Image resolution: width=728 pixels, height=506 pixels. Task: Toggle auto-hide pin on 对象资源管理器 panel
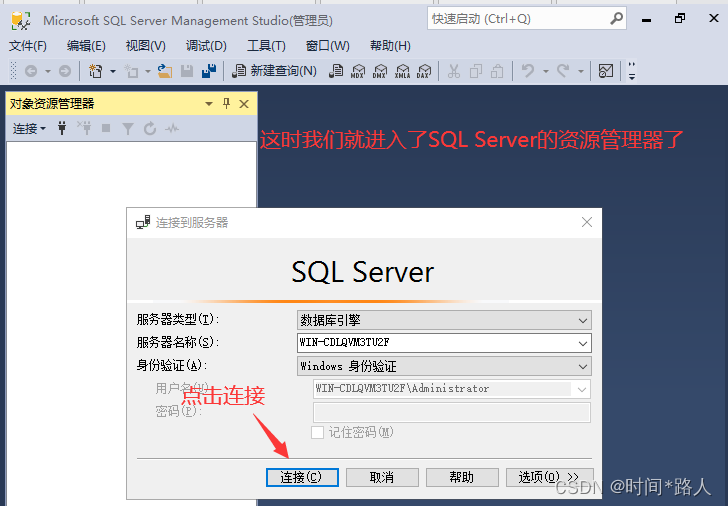click(226, 104)
